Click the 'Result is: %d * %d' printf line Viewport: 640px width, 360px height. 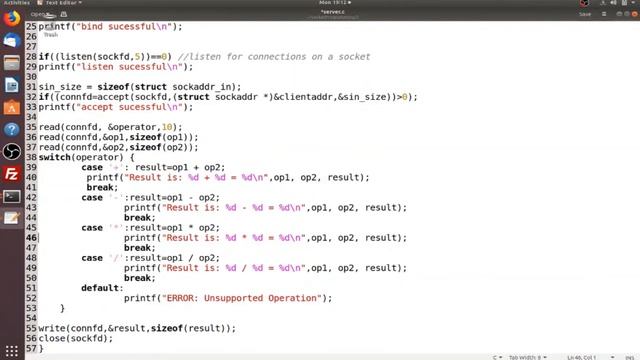point(265,238)
